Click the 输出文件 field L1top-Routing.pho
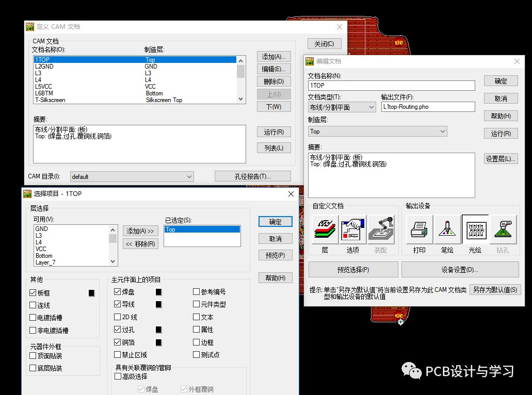The image size is (532, 395). tap(428, 107)
